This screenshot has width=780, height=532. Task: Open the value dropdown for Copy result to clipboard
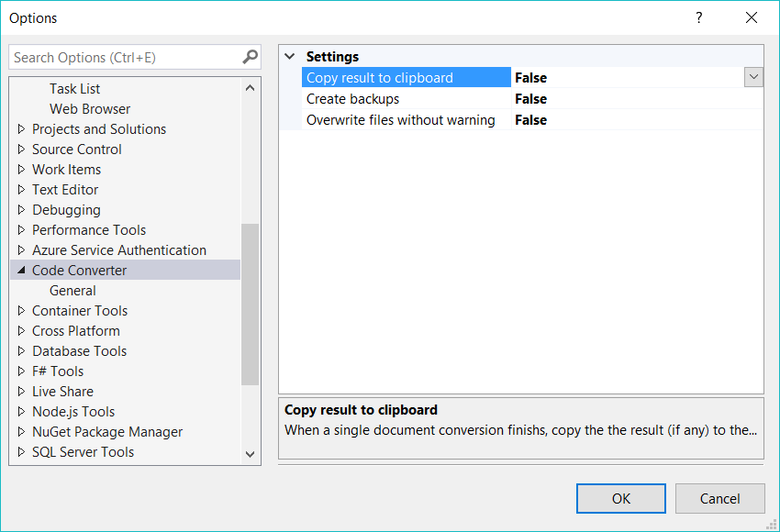[x=753, y=77]
